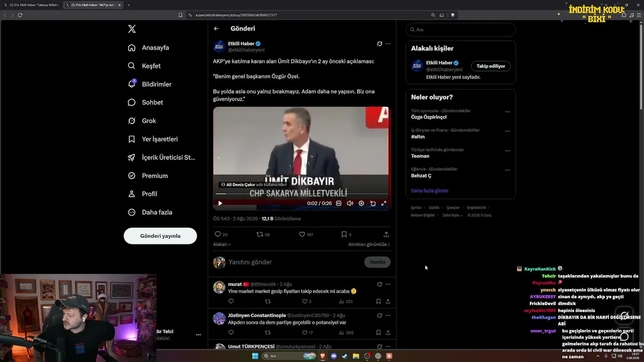Open account switcher menu dots
This screenshot has height=362, width=644.
coord(198,335)
